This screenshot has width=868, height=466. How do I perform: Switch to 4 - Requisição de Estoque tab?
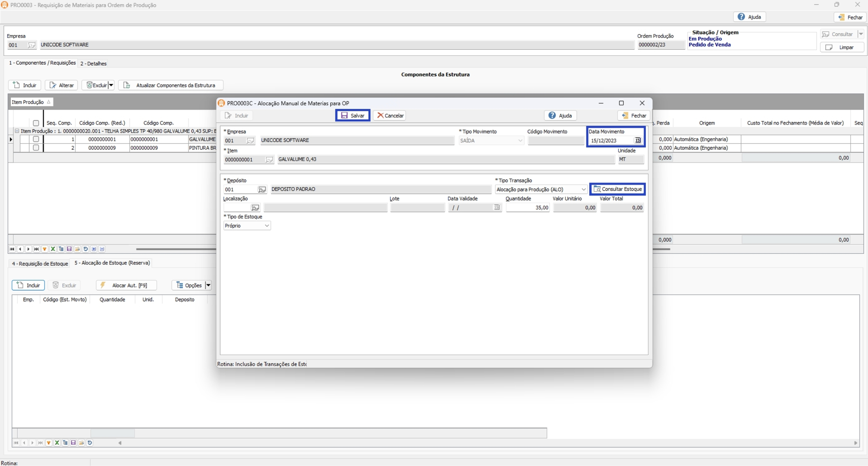pyautogui.click(x=40, y=263)
